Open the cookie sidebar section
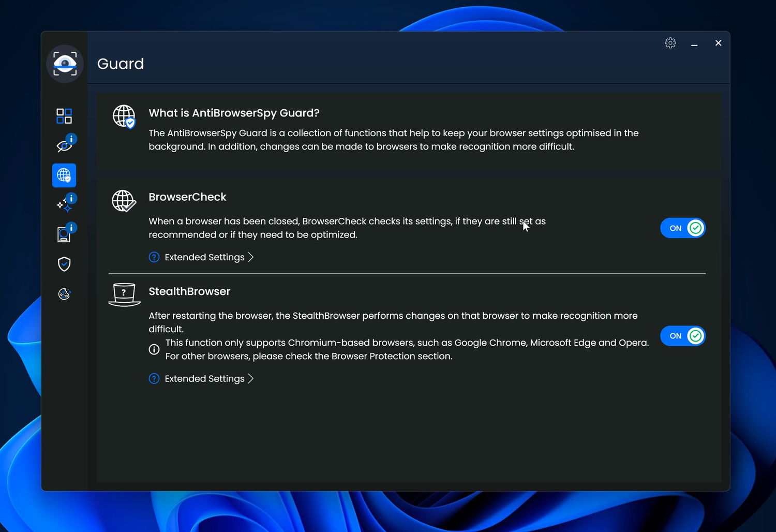This screenshot has height=532, width=776. pyautogui.click(x=64, y=294)
